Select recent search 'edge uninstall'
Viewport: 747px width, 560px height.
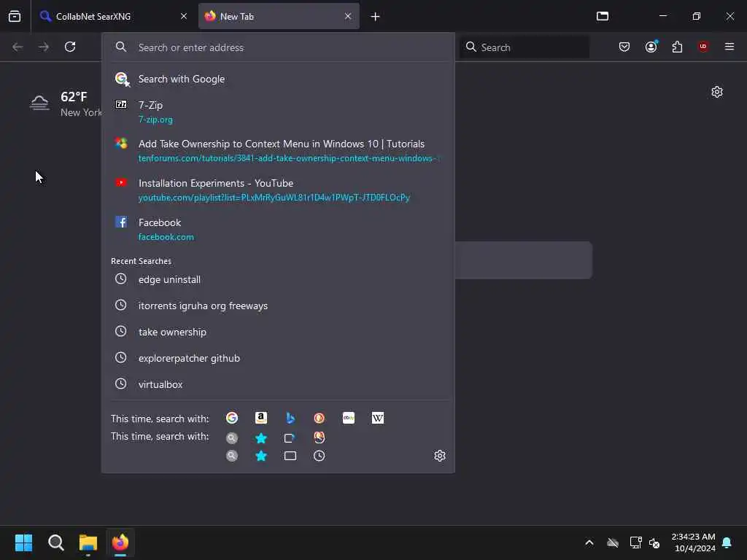click(278, 279)
